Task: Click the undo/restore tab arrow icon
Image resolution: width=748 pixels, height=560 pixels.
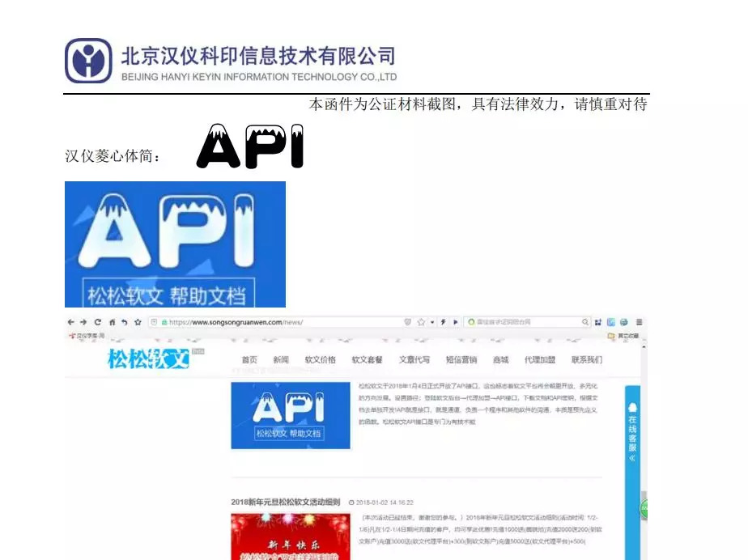Action: pyautogui.click(x=125, y=322)
